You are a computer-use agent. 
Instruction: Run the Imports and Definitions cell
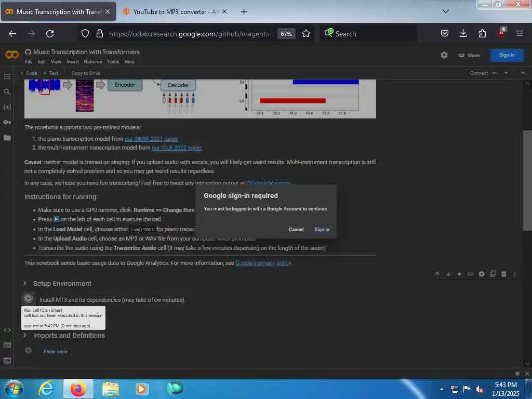click(28, 350)
